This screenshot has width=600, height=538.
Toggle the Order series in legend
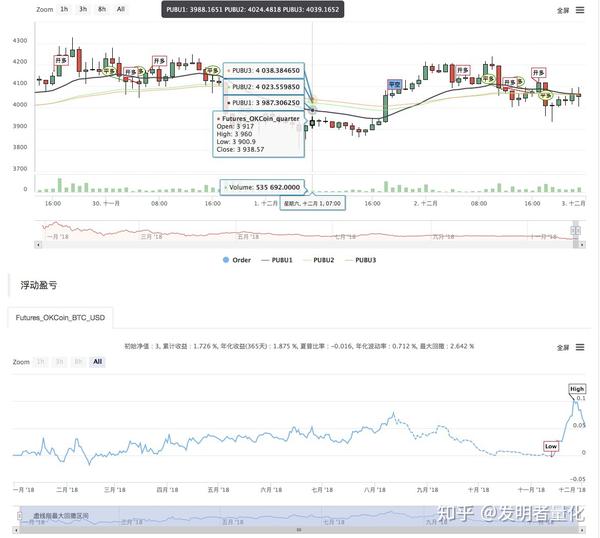tap(236, 260)
